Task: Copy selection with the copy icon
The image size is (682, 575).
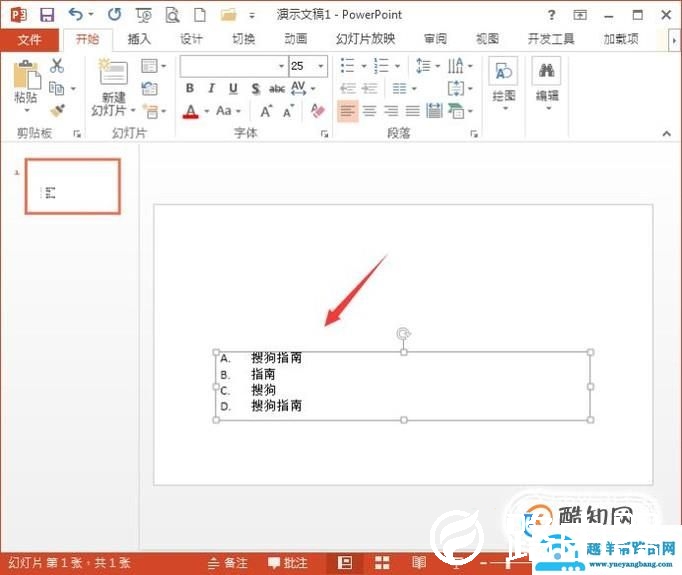Action: tap(57, 88)
